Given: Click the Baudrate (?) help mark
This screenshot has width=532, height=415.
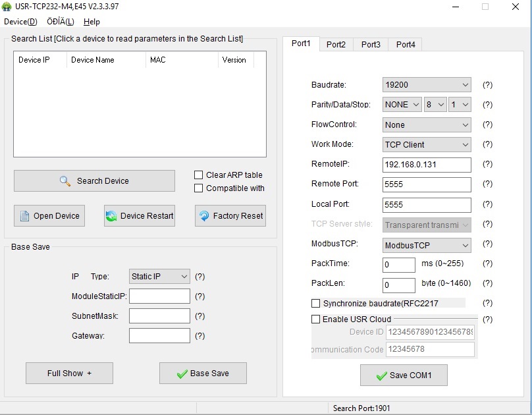Looking at the screenshot, I should point(487,85).
